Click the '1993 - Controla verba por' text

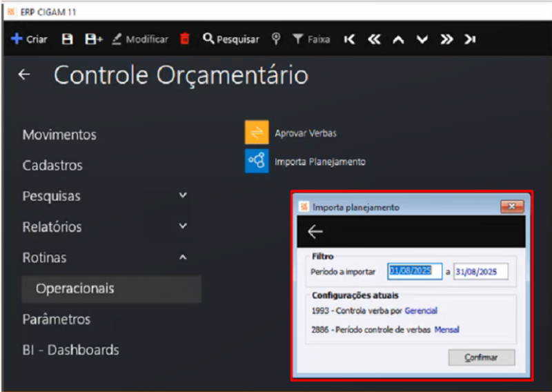[x=357, y=311]
